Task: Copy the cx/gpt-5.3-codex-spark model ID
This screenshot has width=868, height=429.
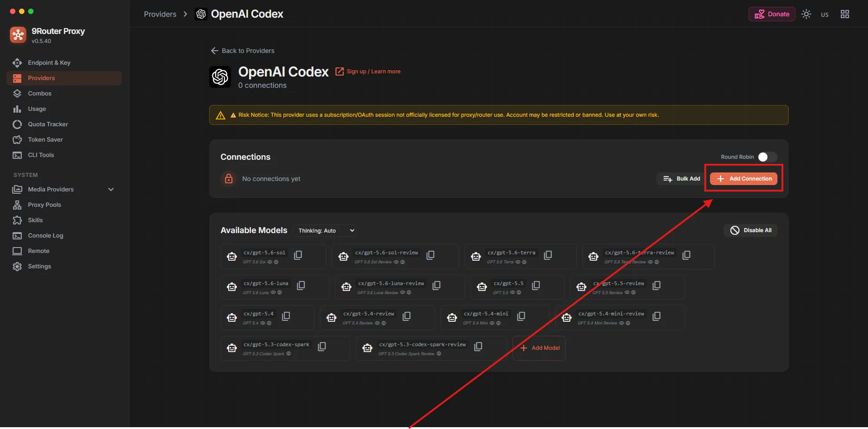Action: click(x=322, y=347)
